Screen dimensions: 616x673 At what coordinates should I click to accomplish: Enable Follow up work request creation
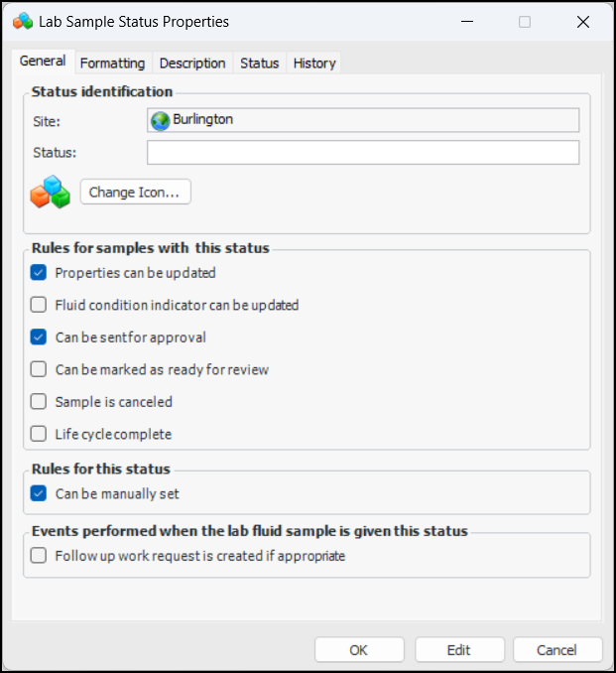point(39,556)
